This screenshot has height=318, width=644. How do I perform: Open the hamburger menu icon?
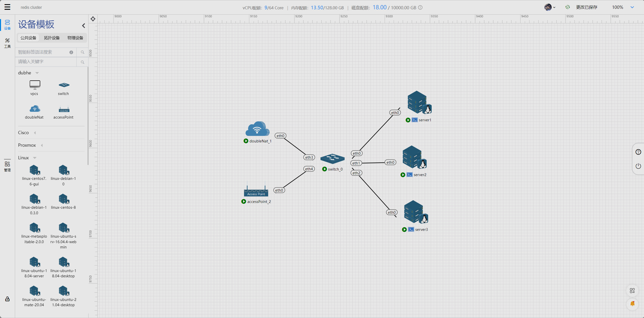click(x=7, y=7)
